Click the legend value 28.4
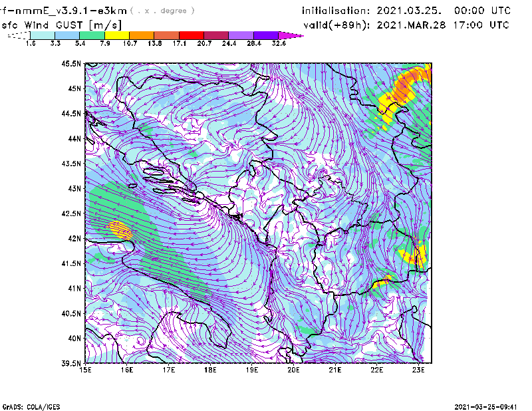Image resolution: width=532 pixels, height=411 pixels. pos(254,43)
